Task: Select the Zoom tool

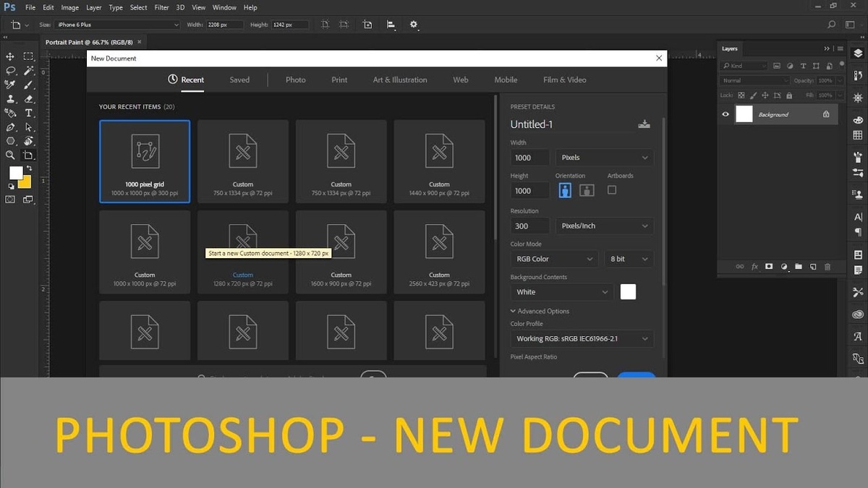Action: [x=10, y=155]
